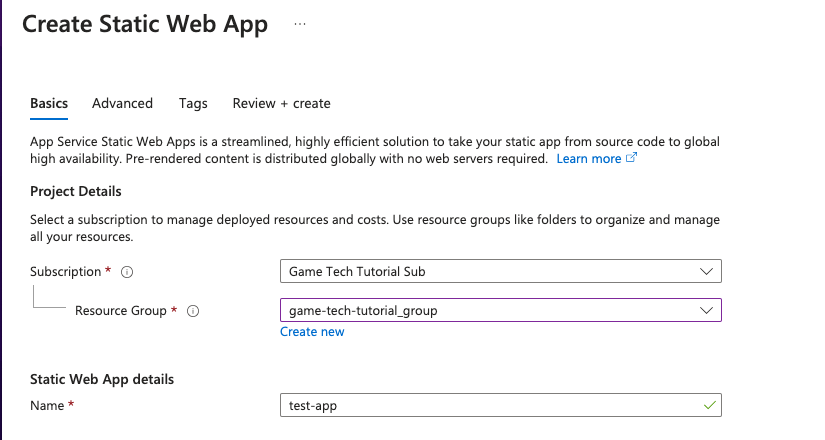Click the Create Static Web App page title
The height and width of the screenshot is (440, 825).
145,24
